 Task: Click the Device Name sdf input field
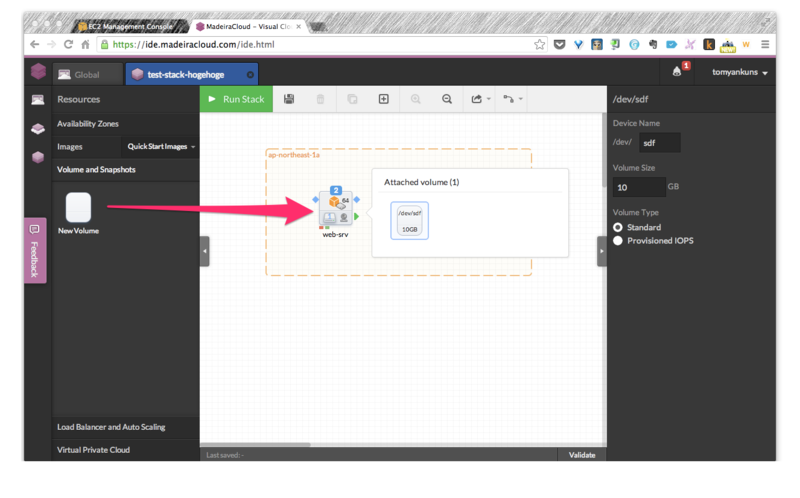(659, 143)
